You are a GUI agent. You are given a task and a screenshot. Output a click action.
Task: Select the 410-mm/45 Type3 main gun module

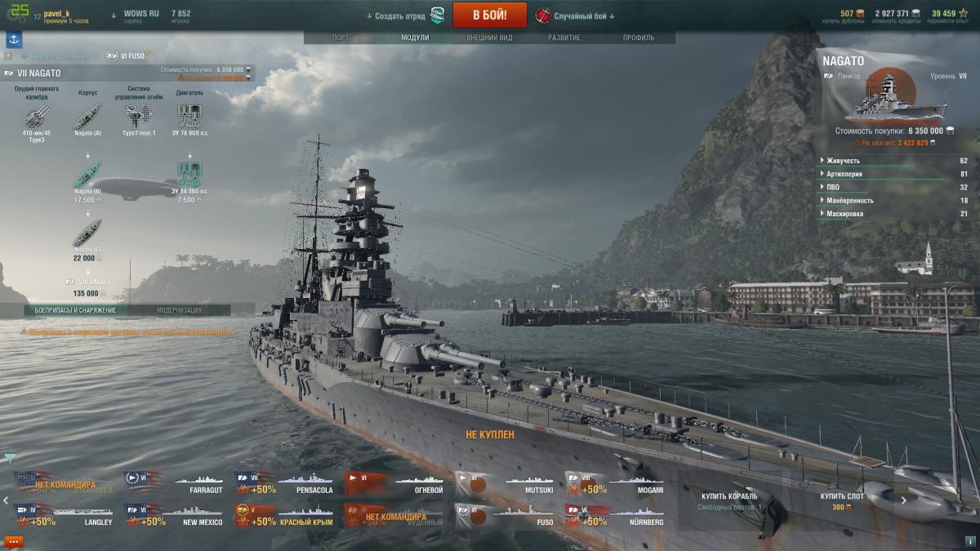(x=36, y=116)
